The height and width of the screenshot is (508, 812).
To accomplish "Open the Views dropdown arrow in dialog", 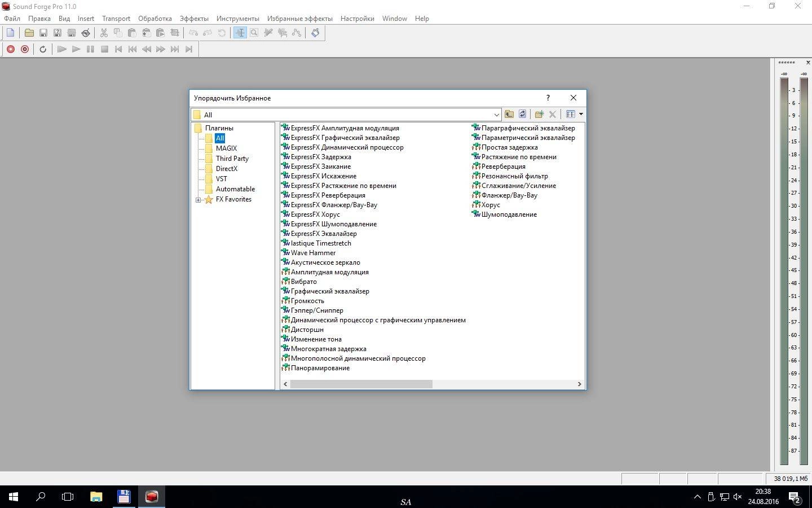I will [581, 114].
